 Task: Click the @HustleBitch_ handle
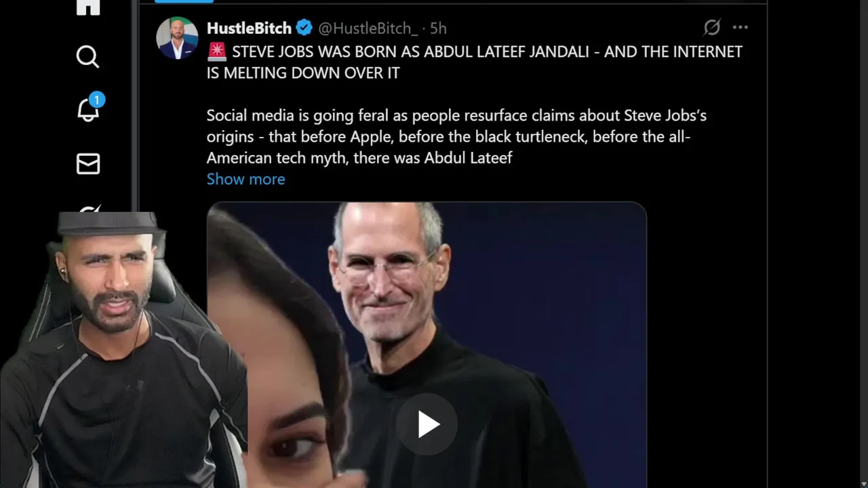click(368, 28)
